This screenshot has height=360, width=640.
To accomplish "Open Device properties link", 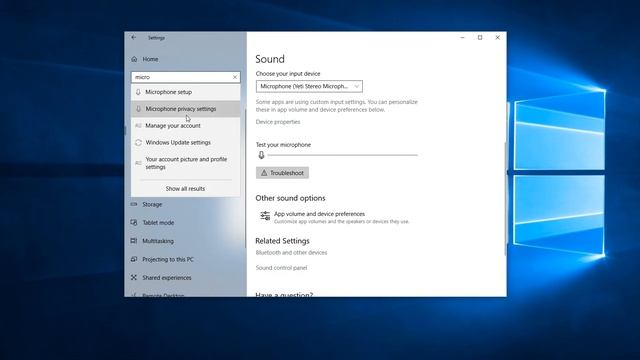I will point(278,122).
